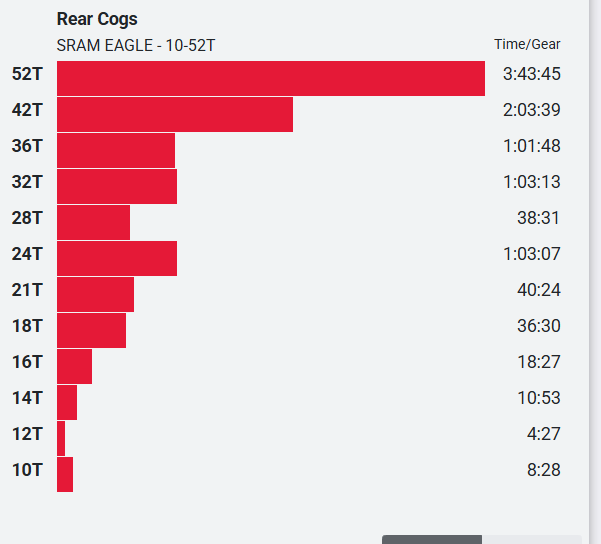Screen dimensions: 601x544
Task: Click the 16T red bar
Action: pyautogui.click(x=74, y=366)
